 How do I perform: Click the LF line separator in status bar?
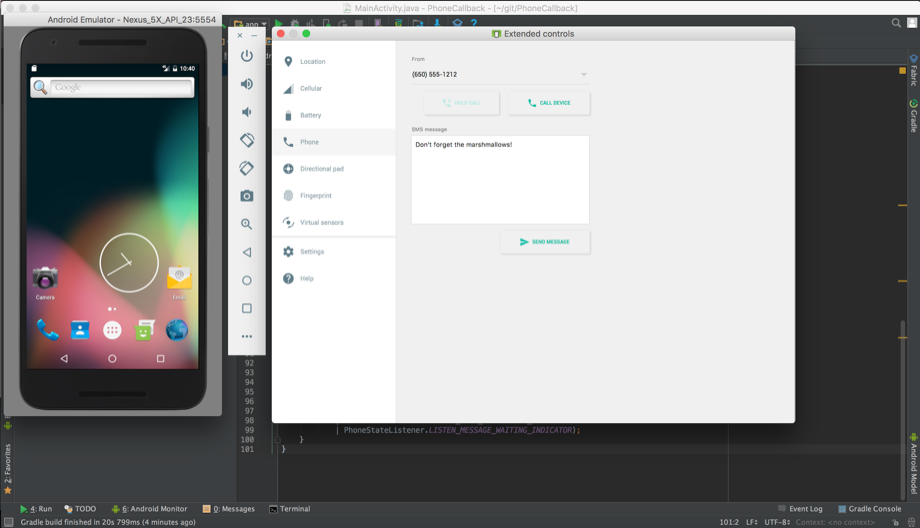(x=752, y=522)
